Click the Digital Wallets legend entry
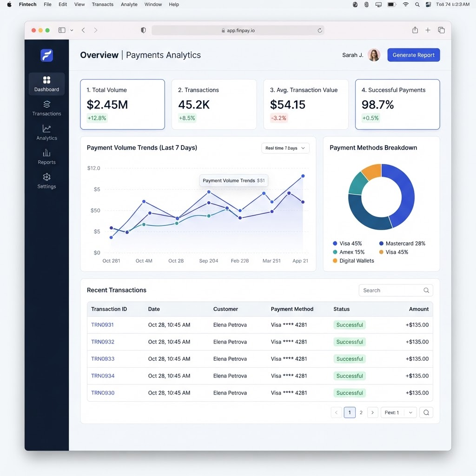This screenshot has width=476, height=476. (353, 261)
